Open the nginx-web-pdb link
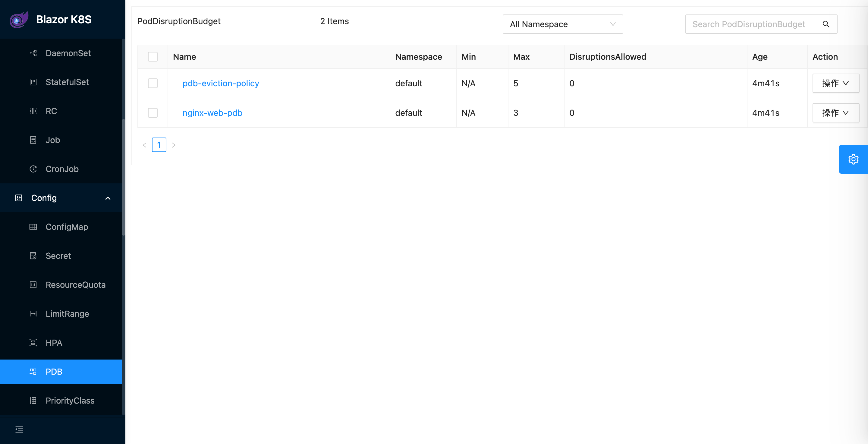868x444 pixels. [212, 113]
